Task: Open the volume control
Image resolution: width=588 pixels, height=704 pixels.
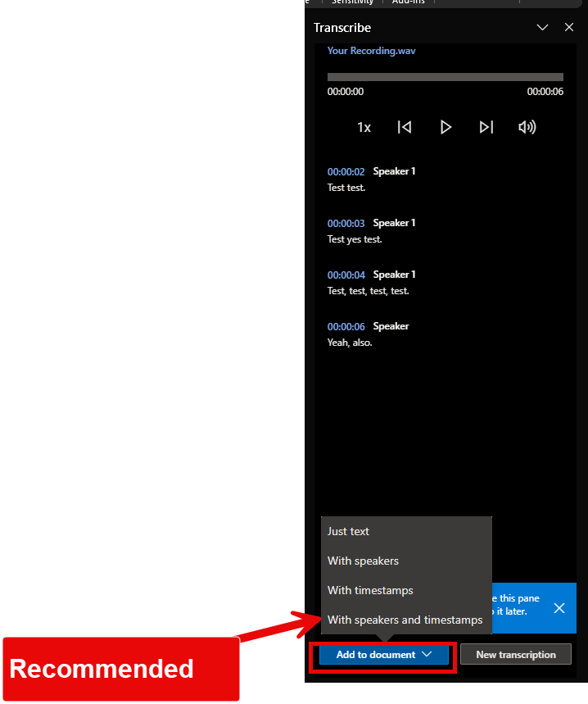Action: (x=527, y=127)
